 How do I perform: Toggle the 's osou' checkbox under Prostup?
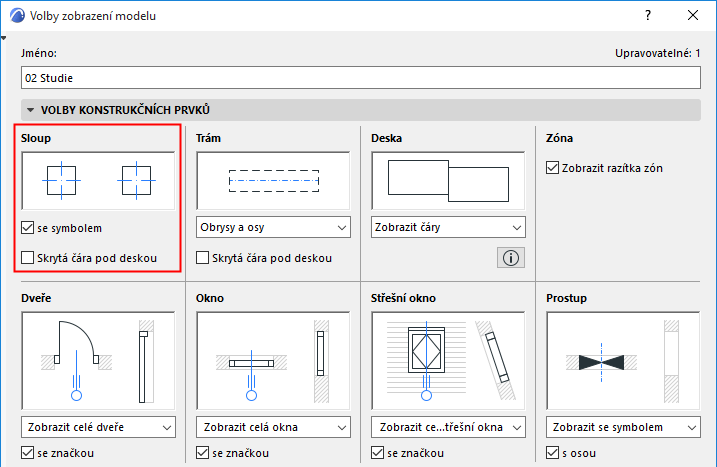553,455
